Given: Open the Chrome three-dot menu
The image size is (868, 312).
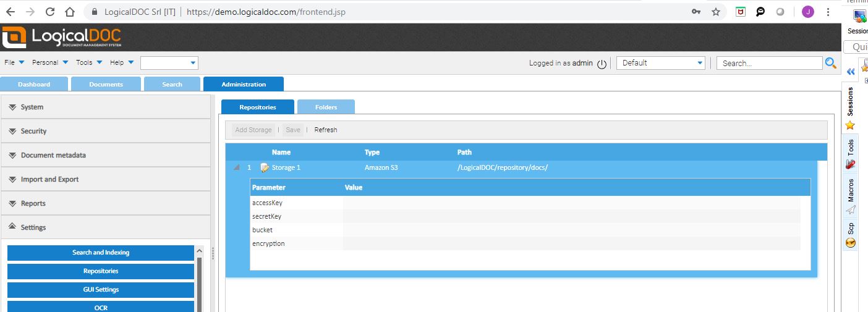Looking at the screenshot, I should coord(828,12).
